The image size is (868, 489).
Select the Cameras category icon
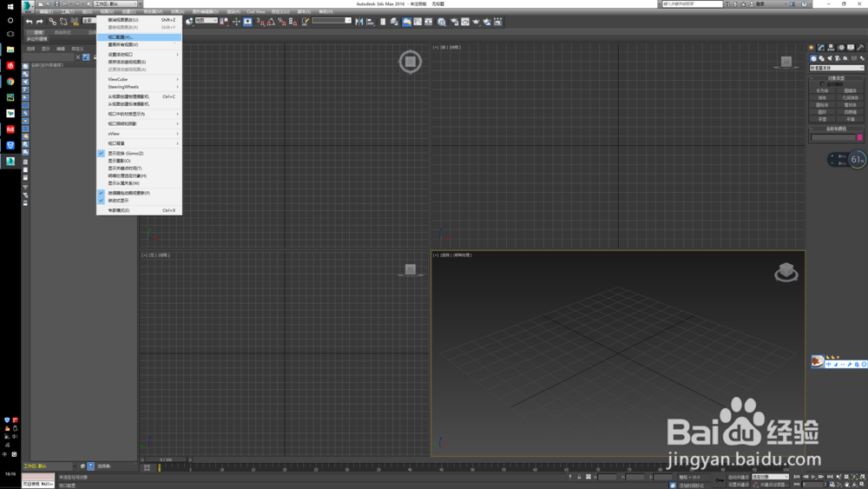pos(837,58)
